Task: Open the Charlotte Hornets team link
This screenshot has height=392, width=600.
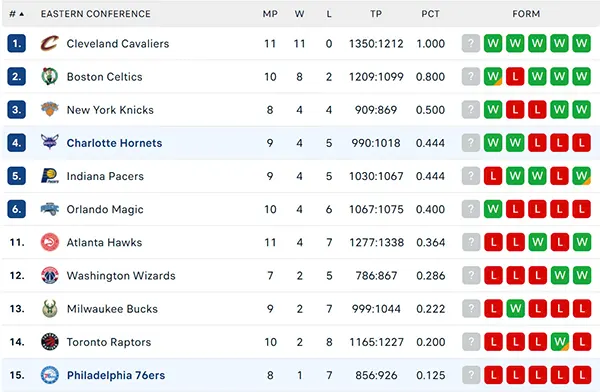Action: tap(114, 143)
